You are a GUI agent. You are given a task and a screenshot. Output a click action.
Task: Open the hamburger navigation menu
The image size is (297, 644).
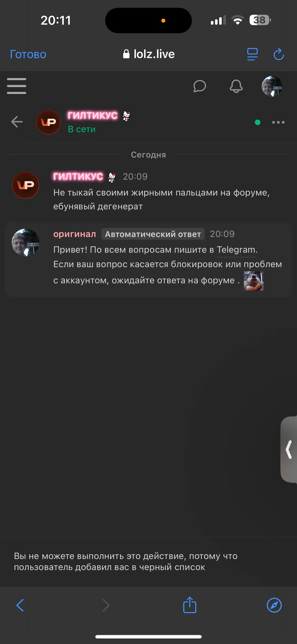click(17, 86)
